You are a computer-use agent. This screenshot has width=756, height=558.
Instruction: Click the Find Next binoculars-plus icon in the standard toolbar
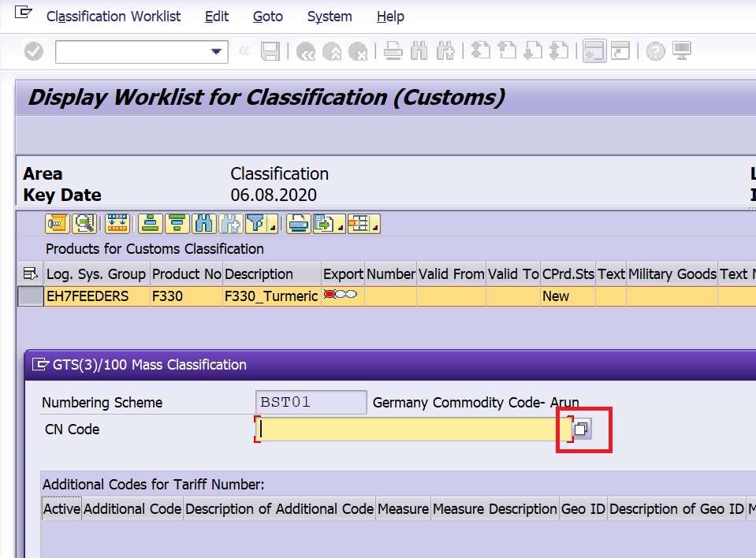pyautogui.click(x=445, y=51)
